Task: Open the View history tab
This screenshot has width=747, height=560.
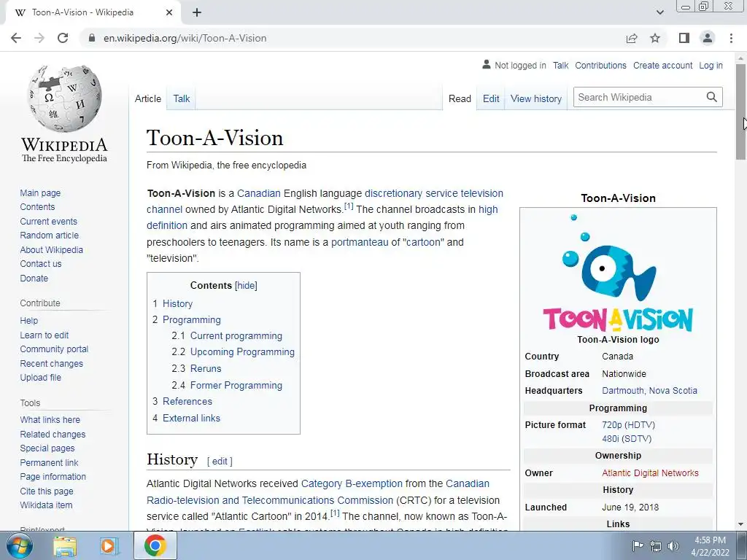Action: 536,98
